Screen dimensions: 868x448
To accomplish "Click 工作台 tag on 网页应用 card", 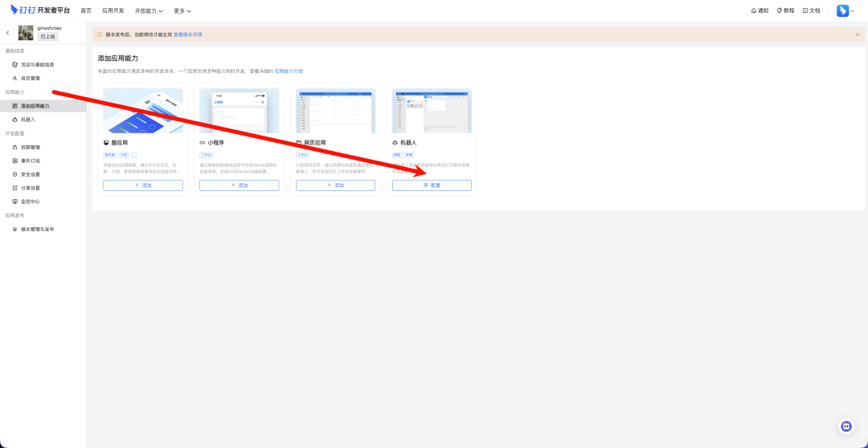I will tap(302, 156).
